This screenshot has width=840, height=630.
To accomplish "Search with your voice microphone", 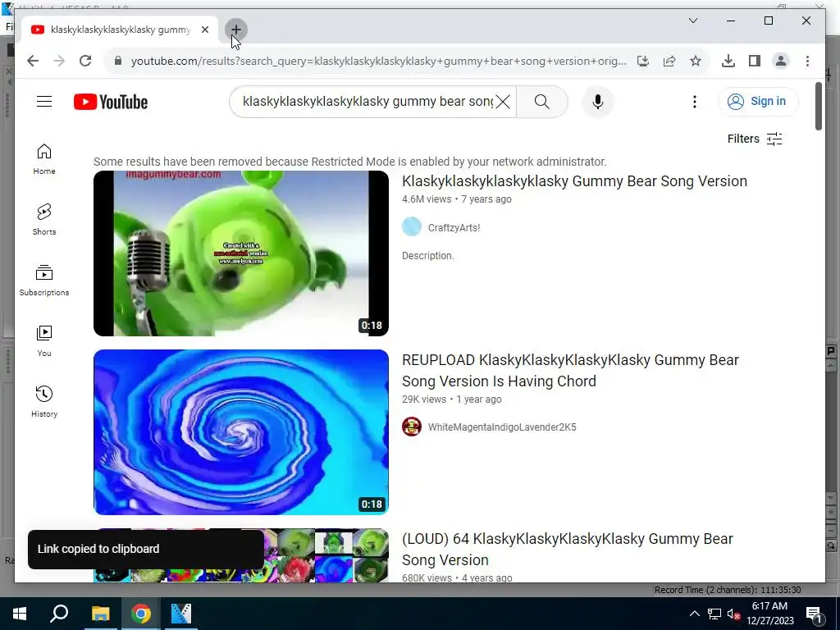I will tap(598, 101).
